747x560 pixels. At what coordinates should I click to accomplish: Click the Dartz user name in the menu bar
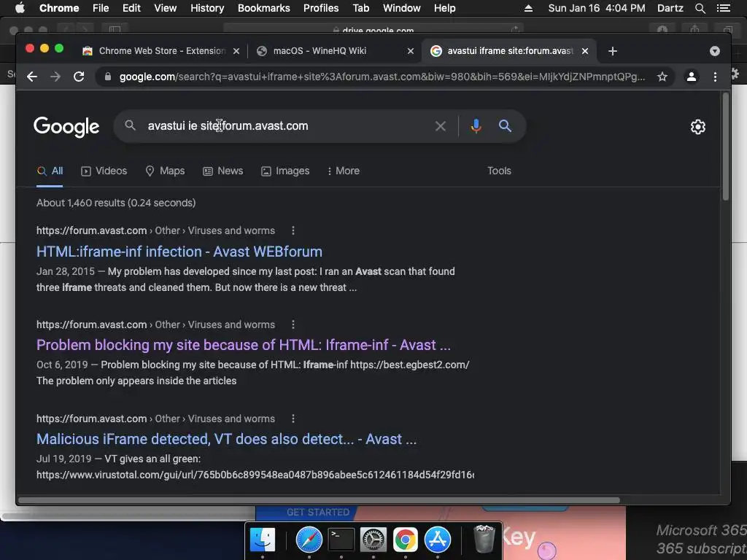[670, 8]
